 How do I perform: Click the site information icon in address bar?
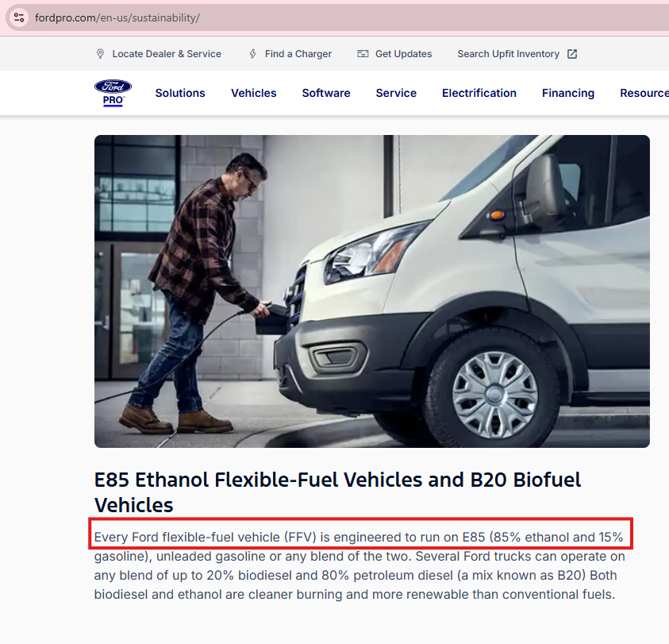pos(19,17)
